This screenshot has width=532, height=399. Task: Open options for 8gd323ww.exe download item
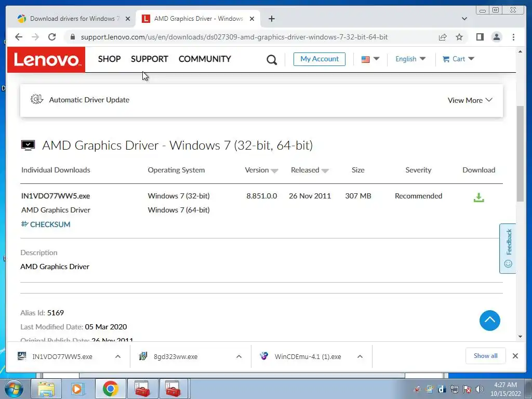click(x=239, y=356)
